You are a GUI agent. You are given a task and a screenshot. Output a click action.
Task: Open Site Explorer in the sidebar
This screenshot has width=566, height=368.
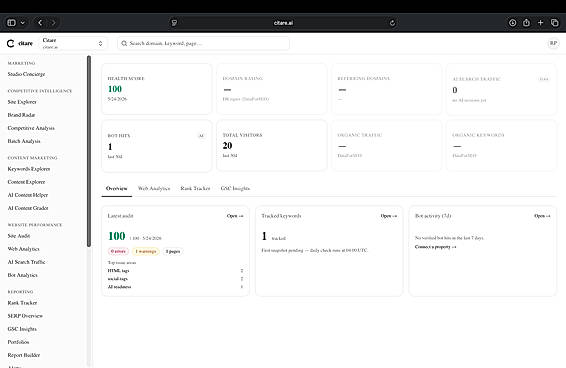[x=22, y=102]
